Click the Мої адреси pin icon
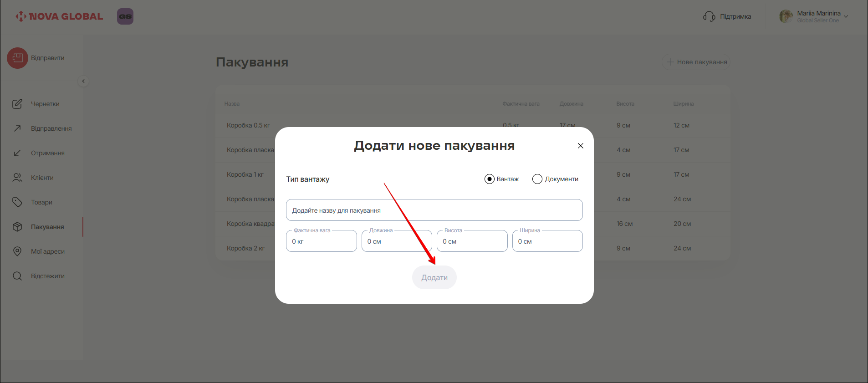 pos(17,251)
